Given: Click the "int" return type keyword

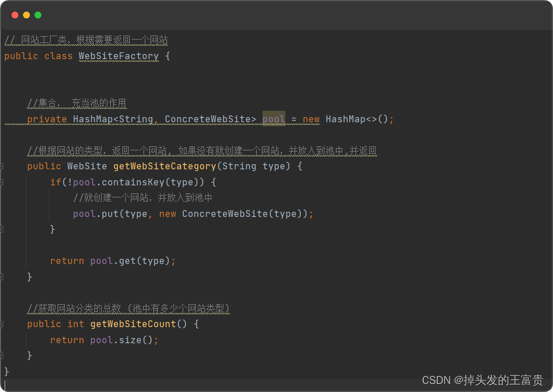Looking at the screenshot, I should point(76,324).
